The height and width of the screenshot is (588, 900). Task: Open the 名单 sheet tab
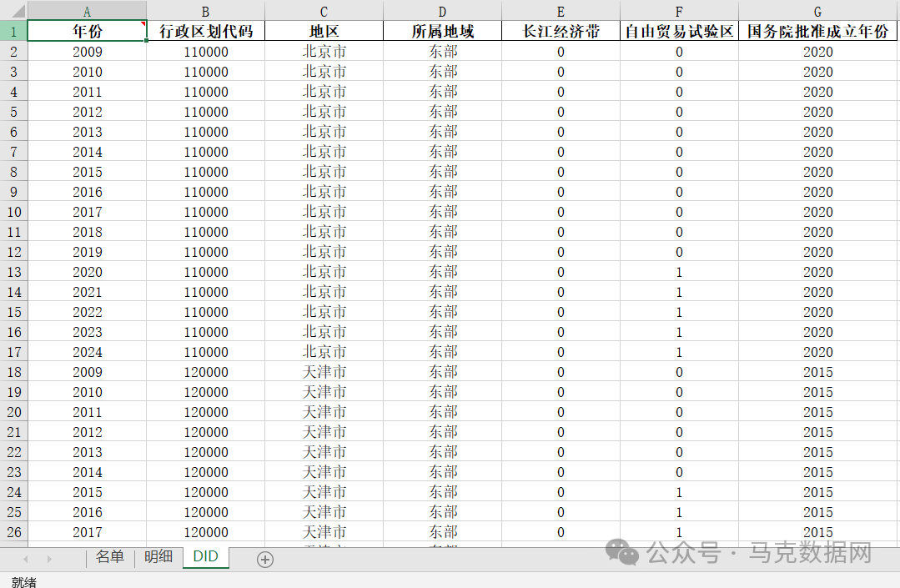[110, 559]
